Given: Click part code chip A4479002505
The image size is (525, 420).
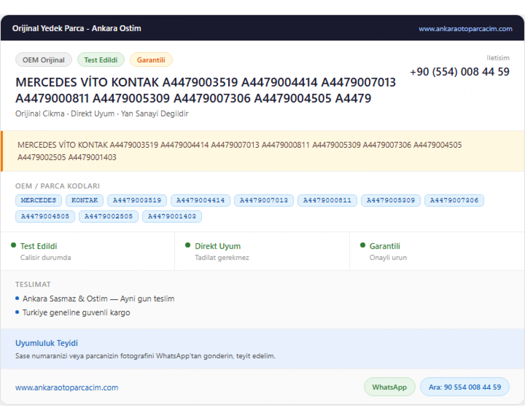Looking at the screenshot, I should tap(108, 216).
